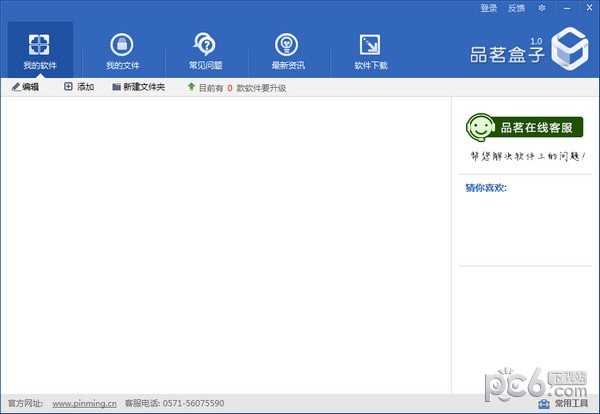Screen dimensions: 600x414
Task: Minimize the 品茗盒子 window
Action: coord(567,8)
